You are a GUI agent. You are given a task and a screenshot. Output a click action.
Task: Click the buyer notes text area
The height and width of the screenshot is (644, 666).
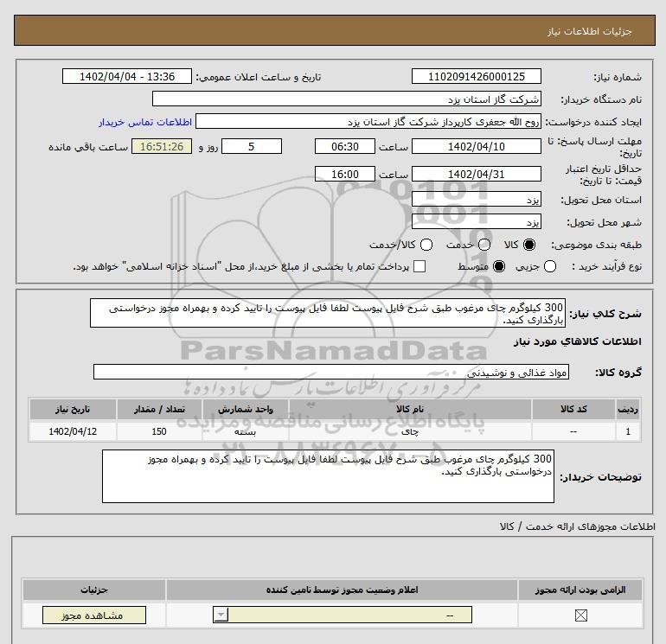[x=328, y=476]
